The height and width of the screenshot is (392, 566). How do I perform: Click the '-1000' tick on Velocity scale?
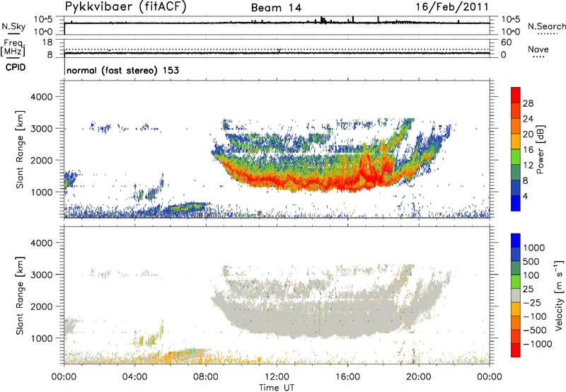click(538, 344)
